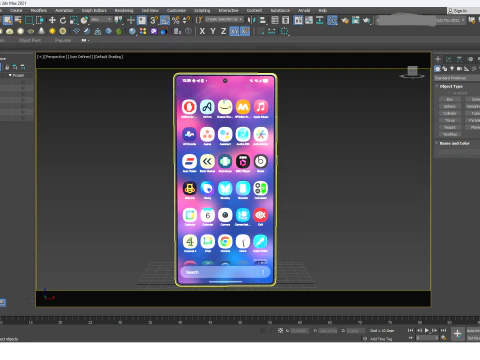Viewport: 480px width, 360px height.
Task: Click the cone primitive icon
Action: [41, 31]
